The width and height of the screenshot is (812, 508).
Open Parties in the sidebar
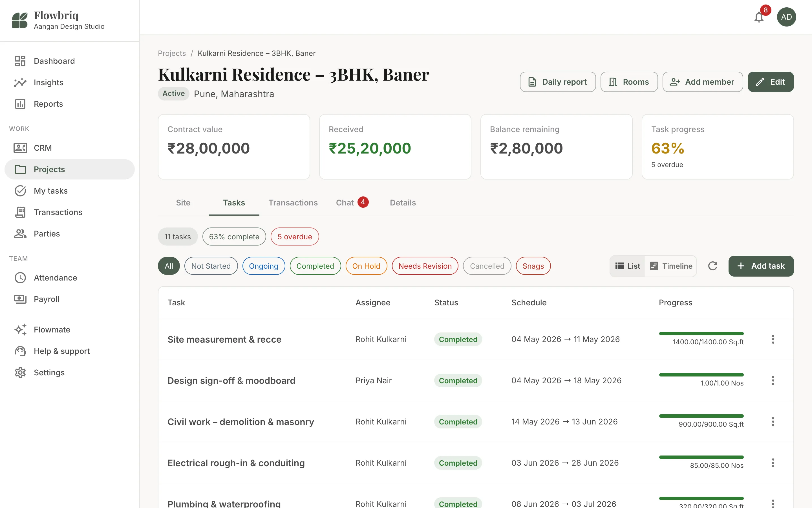click(69, 234)
